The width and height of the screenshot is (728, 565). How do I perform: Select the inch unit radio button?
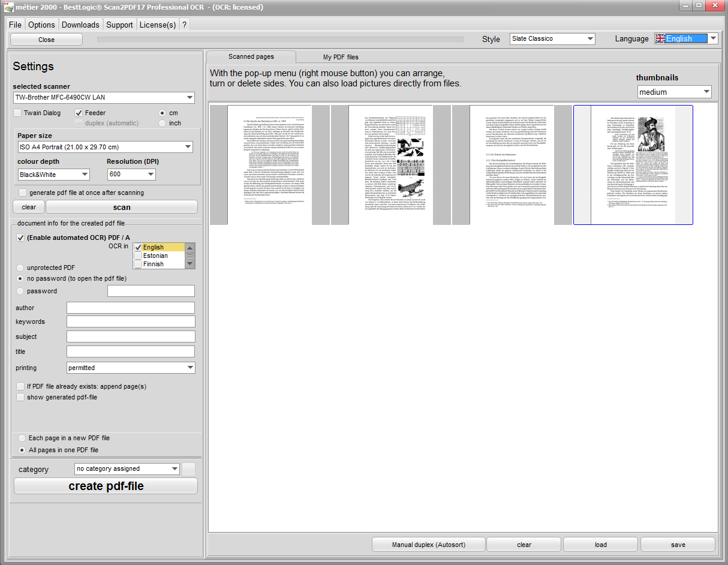[162, 123]
